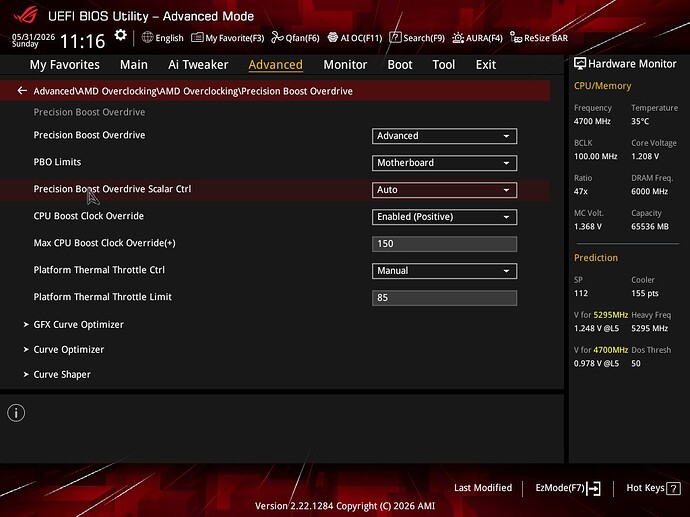Click Hot Keys label
The image size is (690, 517).
[x=645, y=488]
